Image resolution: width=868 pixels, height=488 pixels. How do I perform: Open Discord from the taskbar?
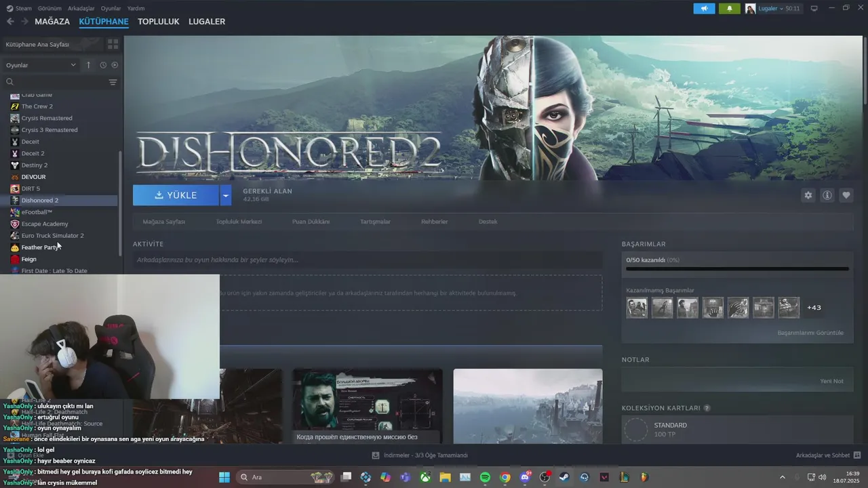coord(525,477)
